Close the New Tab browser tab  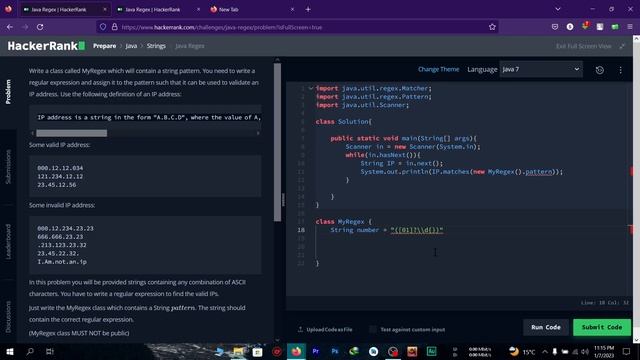pos(292,9)
